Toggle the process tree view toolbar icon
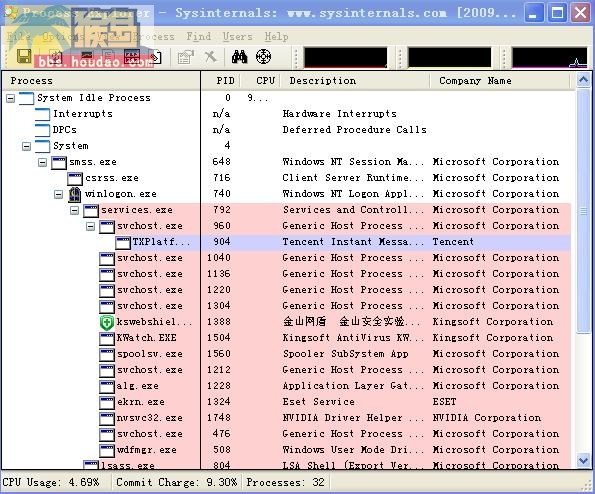The height and width of the screenshot is (494, 595). (x=109, y=57)
